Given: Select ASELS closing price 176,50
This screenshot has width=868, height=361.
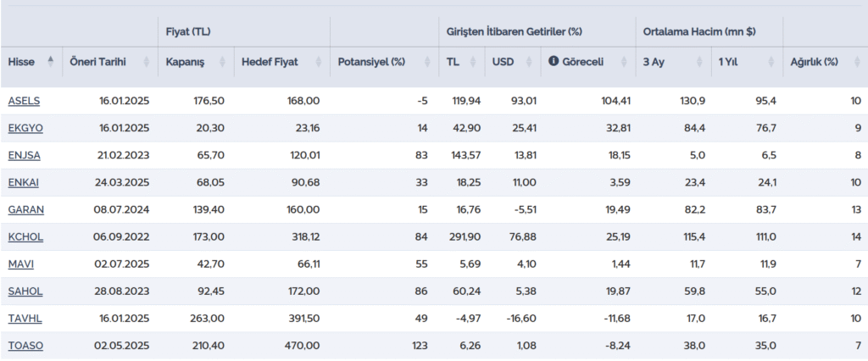Looking at the screenshot, I should (210, 101).
